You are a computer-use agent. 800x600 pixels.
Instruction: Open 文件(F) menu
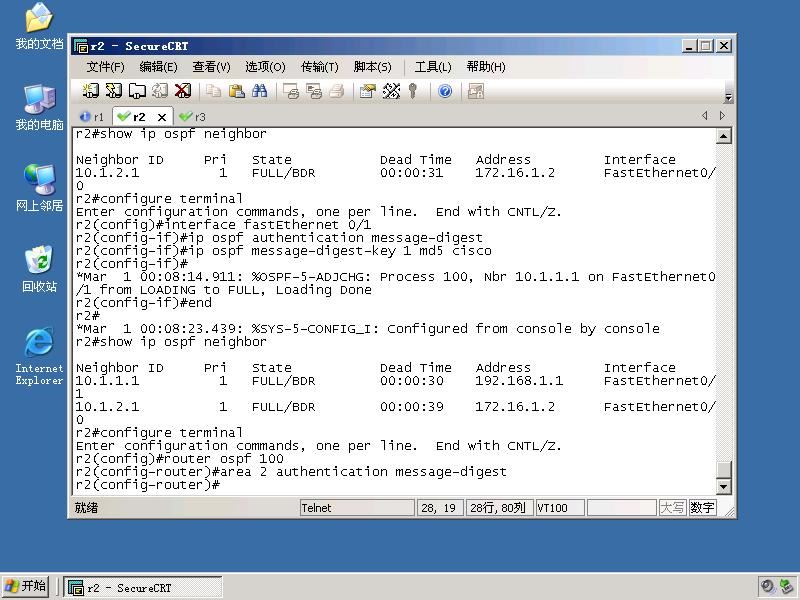105,67
